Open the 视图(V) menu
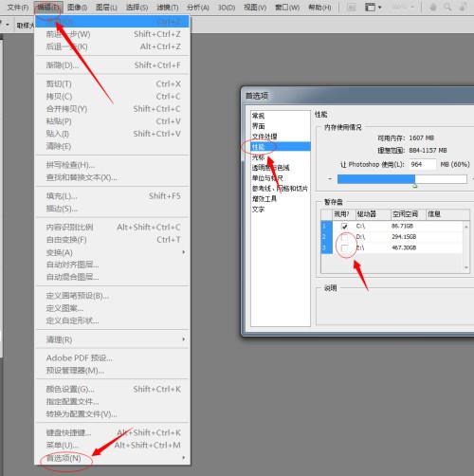Image resolution: width=474 pixels, height=476 pixels. [x=255, y=8]
